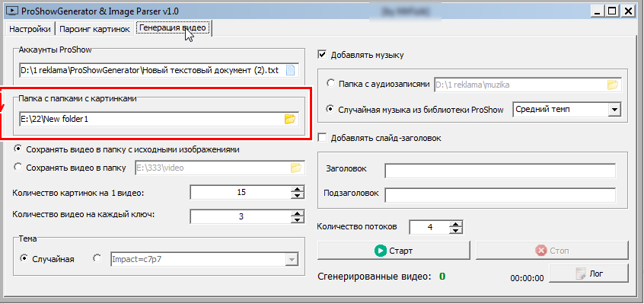Enable Добавлять музыку checkbox
The image size is (644, 304).
(323, 55)
